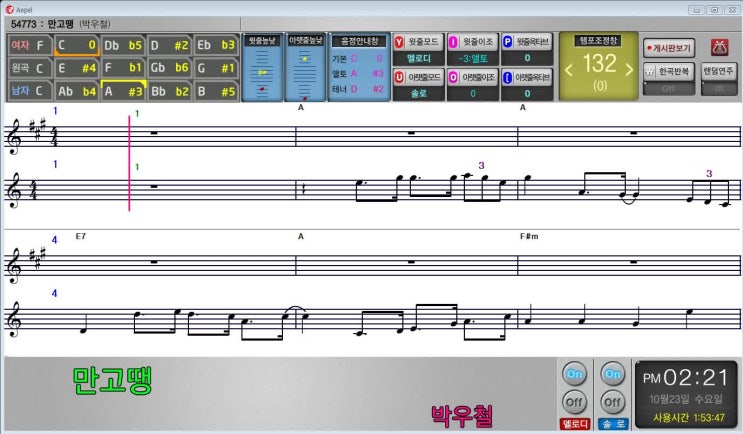Screen dimensions: 743x434
Task: Click the 랜덤연주 random play button
Action: (718, 72)
